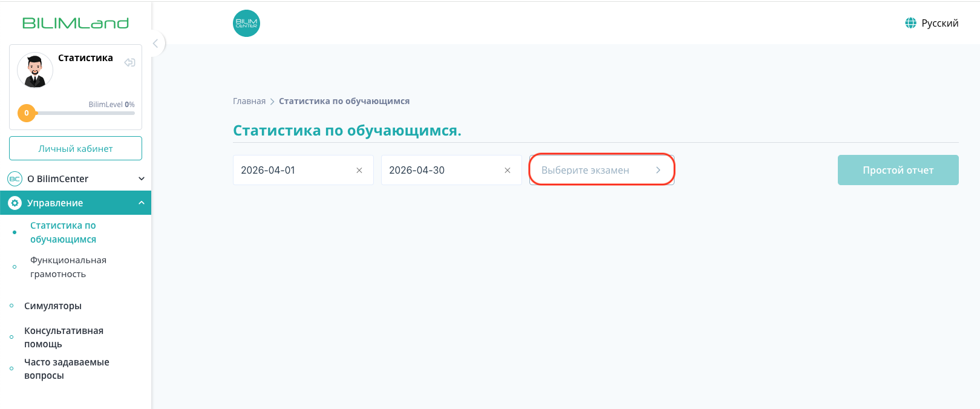Click the end date field 2026-04-30
The image size is (980, 409).
pos(451,170)
